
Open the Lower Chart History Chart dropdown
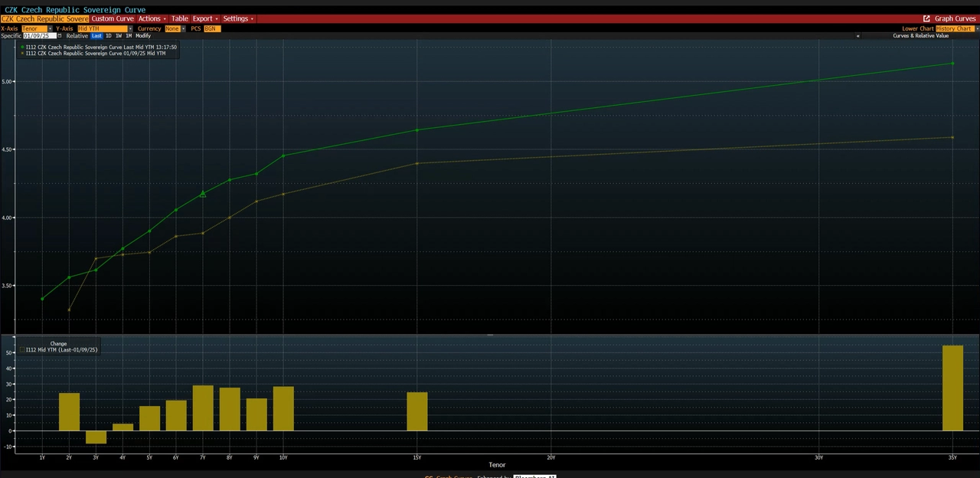click(x=975, y=28)
